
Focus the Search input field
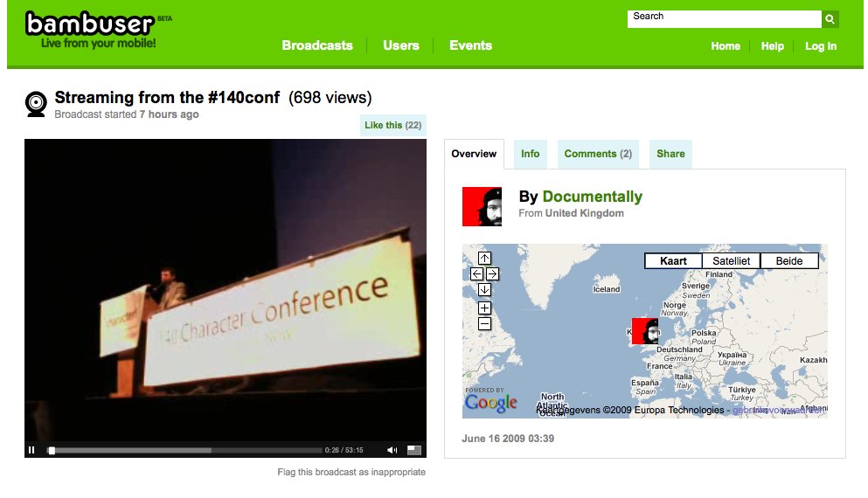point(724,19)
